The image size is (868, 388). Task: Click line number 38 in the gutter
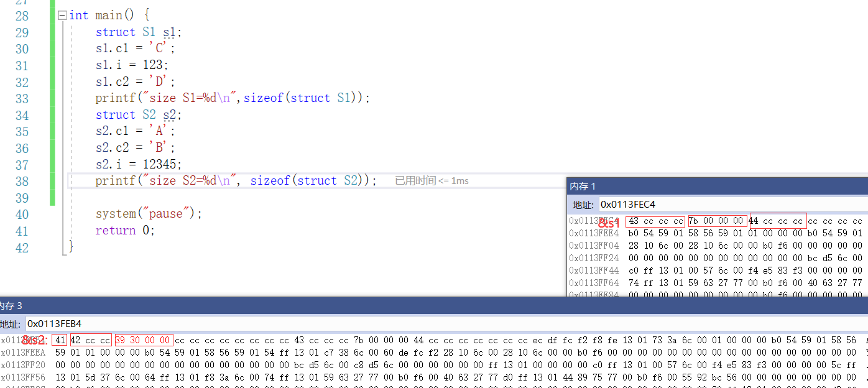(x=22, y=181)
